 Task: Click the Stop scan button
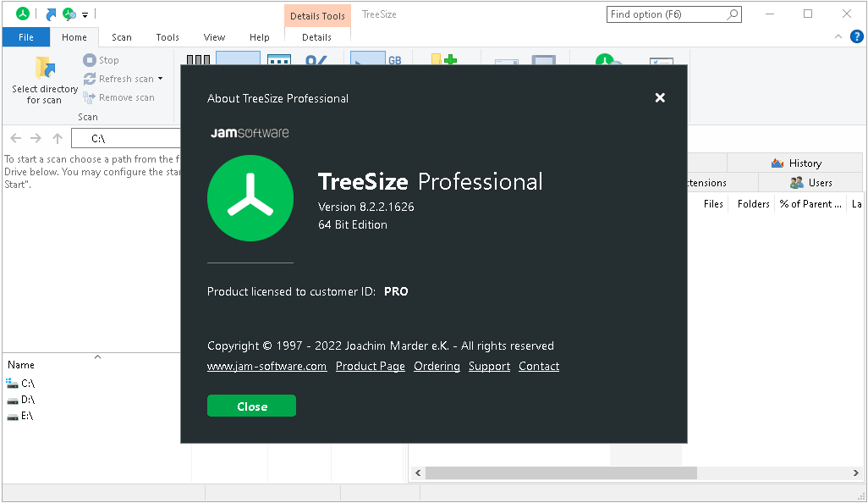(x=102, y=60)
